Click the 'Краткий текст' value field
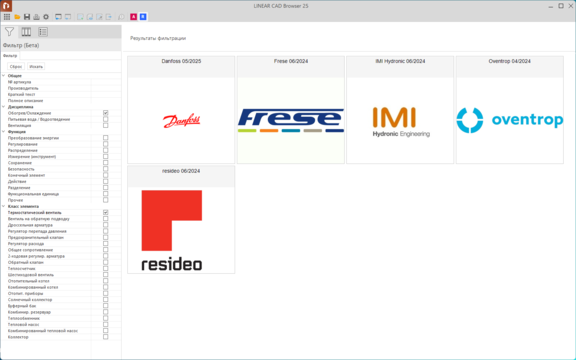 (106, 94)
